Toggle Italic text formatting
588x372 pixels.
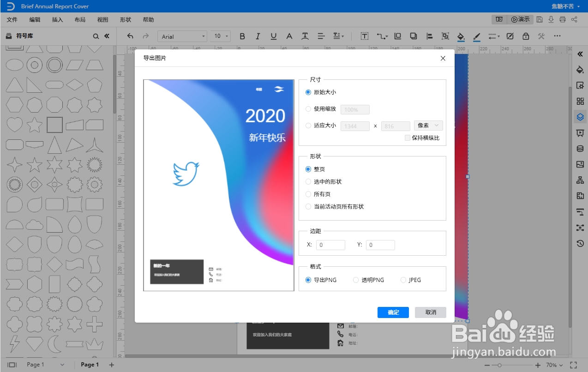click(258, 36)
